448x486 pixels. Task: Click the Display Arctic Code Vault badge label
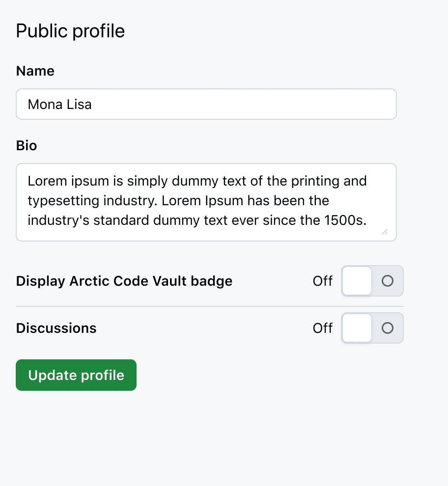pos(124,281)
